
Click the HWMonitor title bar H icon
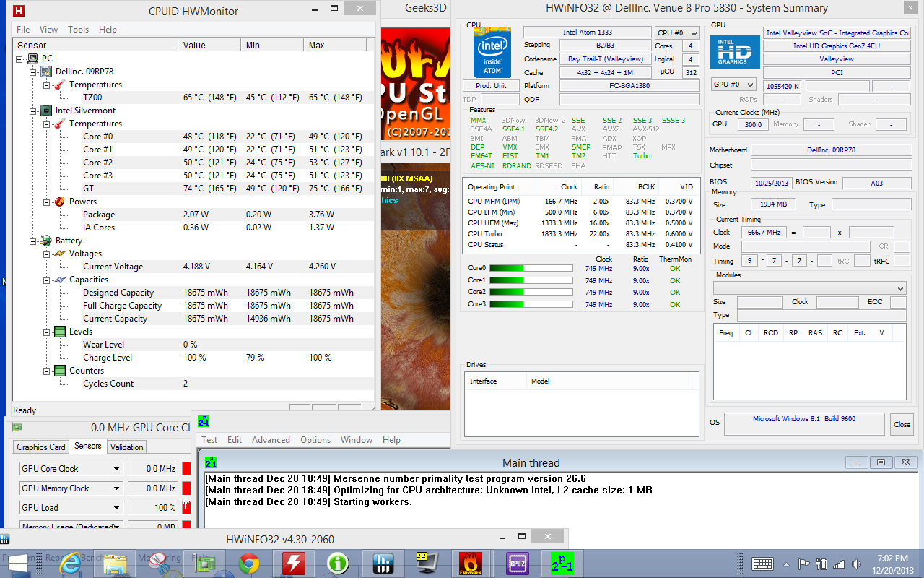[x=19, y=11]
